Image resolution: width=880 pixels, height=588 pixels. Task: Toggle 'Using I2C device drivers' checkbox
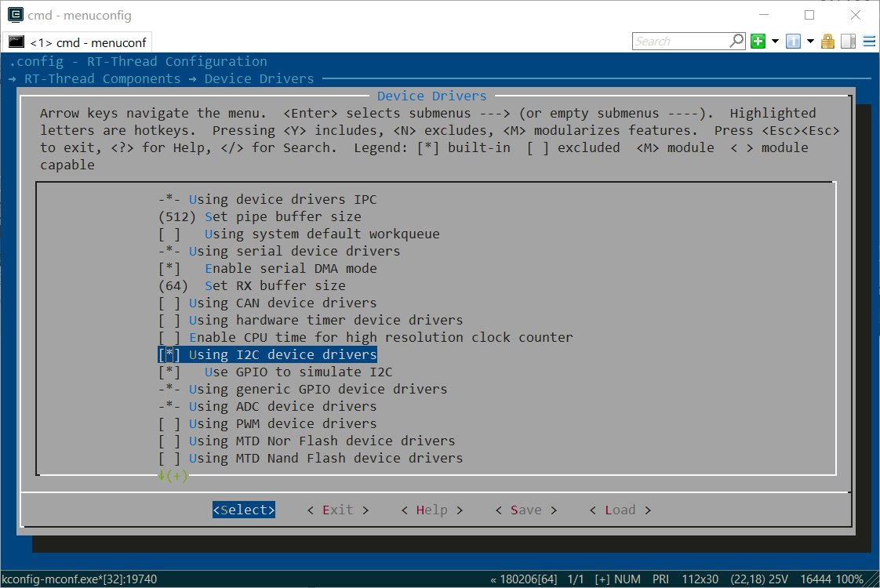(x=169, y=354)
